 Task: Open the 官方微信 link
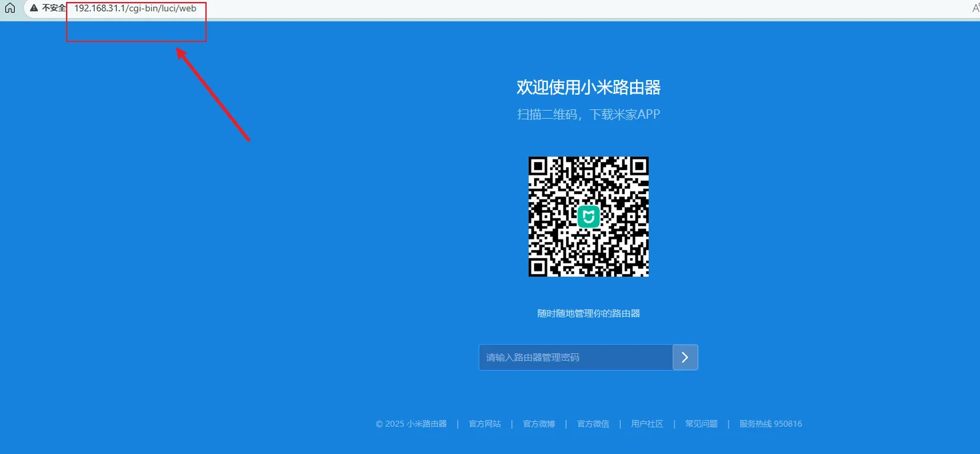(x=593, y=423)
